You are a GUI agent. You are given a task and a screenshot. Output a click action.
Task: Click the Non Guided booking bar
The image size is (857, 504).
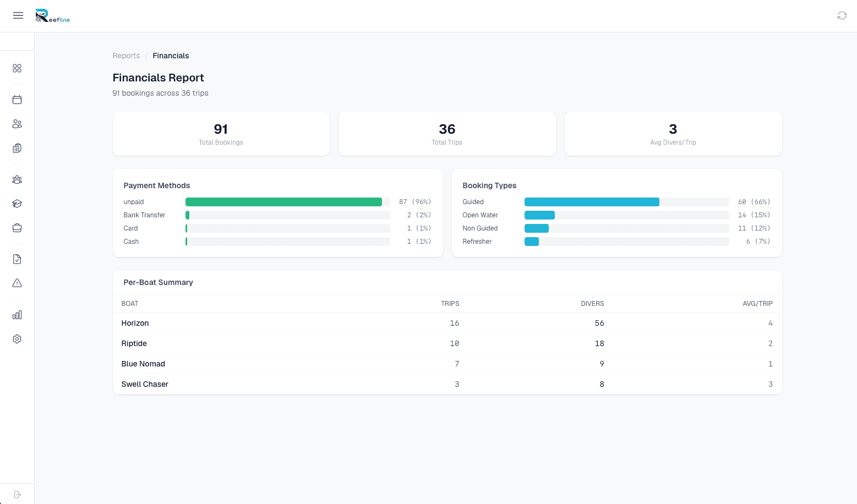(537, 228)
